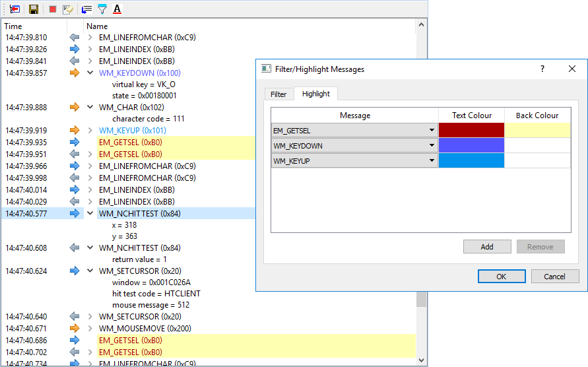588x367 pixels.
Task: Click the Add button
Action: coord(487,247)
